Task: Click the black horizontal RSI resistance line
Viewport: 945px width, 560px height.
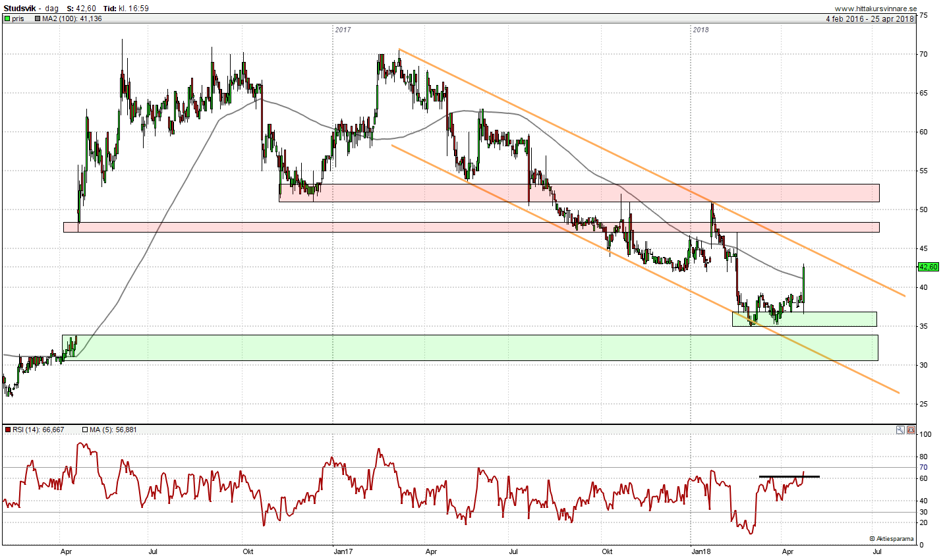Action: click(789, 476)
